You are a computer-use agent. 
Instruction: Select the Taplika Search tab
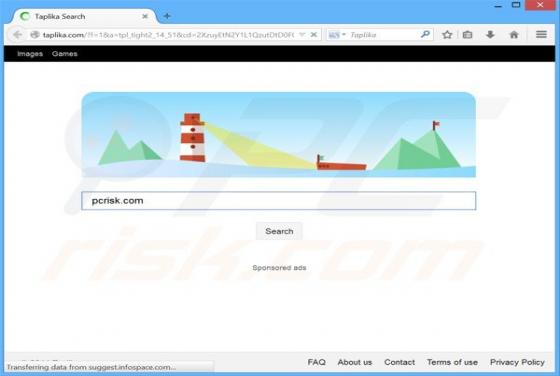point(84,16)
